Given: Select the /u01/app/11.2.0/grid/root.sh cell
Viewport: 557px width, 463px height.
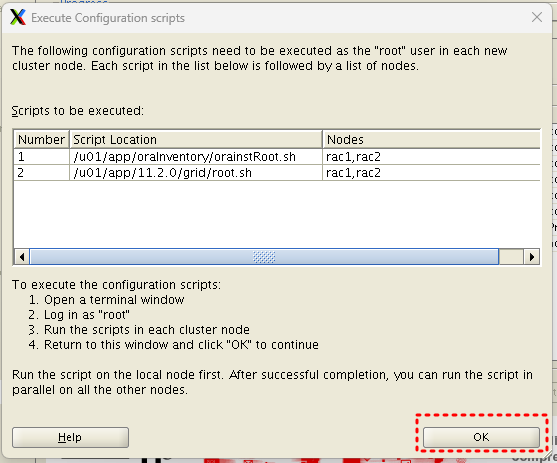Looking at the screenshot, I should click(x=196, y=173).
